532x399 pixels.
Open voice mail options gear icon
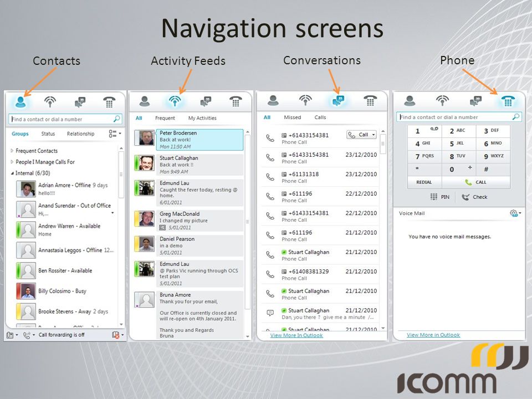515,213
